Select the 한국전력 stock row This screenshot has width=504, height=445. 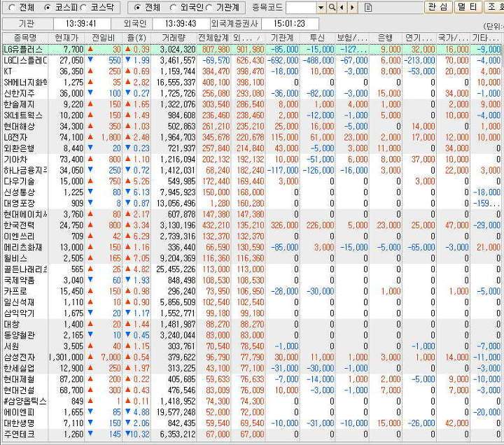pos(252,225)
